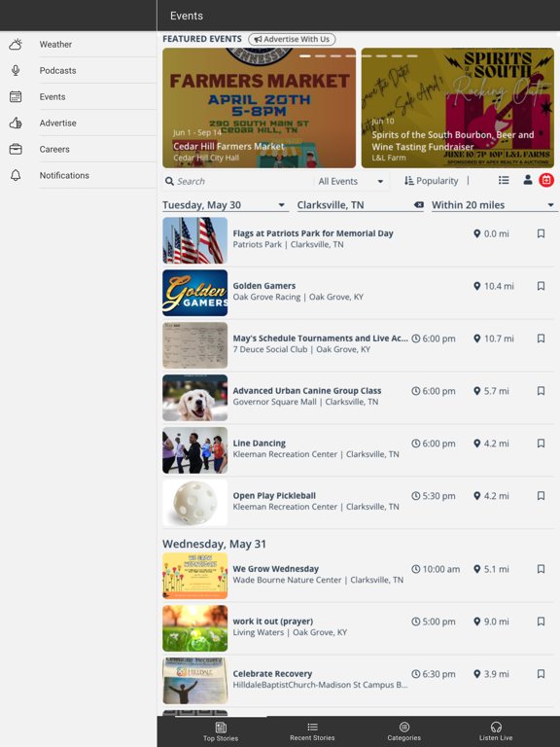Bookmark the work it out (prayer) event

pos(541,622)
